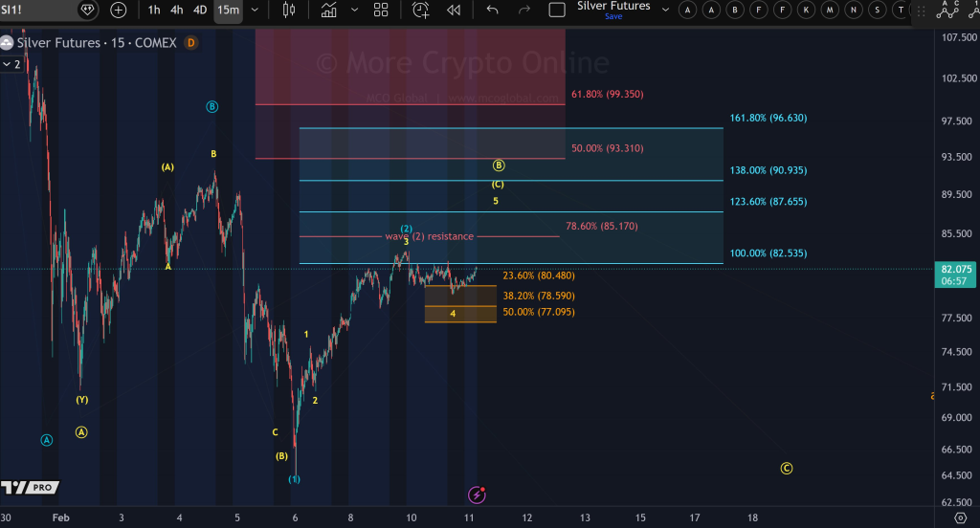The width and height of the screenshot is (980, 528).
Task: Redo the last undone action
Action: 524,10
